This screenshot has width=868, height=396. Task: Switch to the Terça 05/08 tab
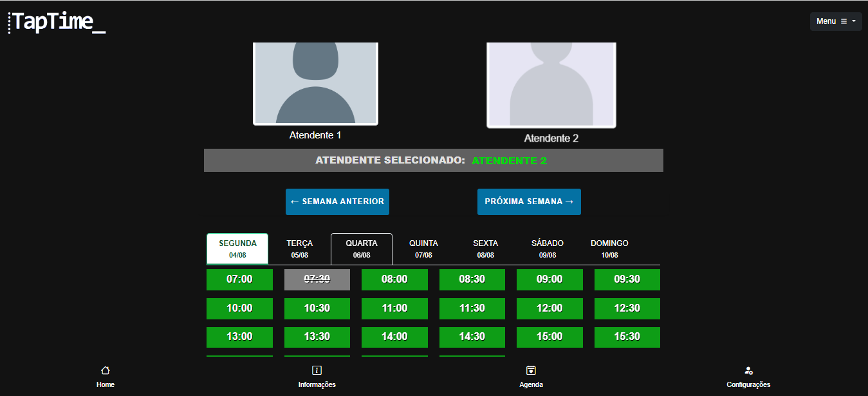tap(299, 248)
